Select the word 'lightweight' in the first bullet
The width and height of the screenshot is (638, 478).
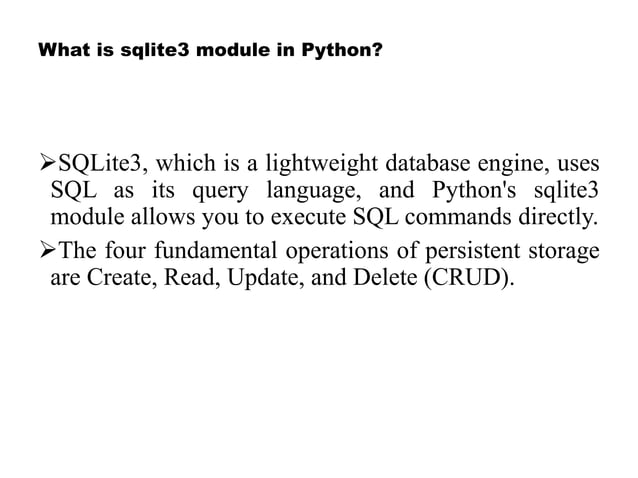322,164
